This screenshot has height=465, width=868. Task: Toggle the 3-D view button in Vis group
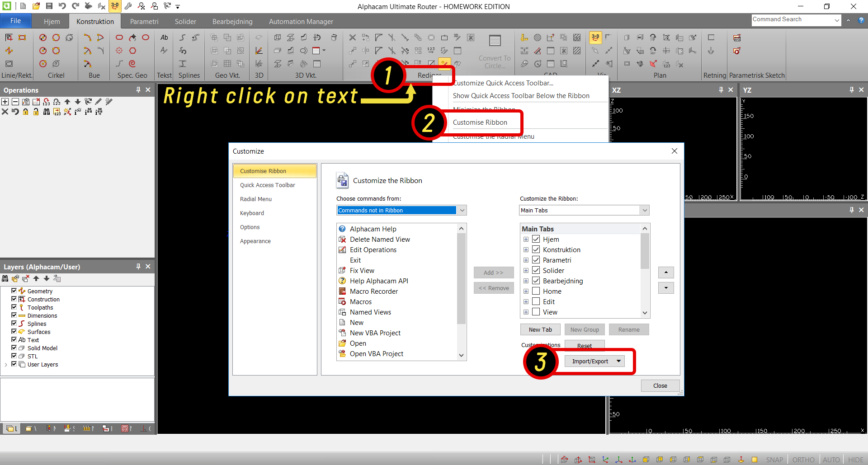(x=595, y=38)
